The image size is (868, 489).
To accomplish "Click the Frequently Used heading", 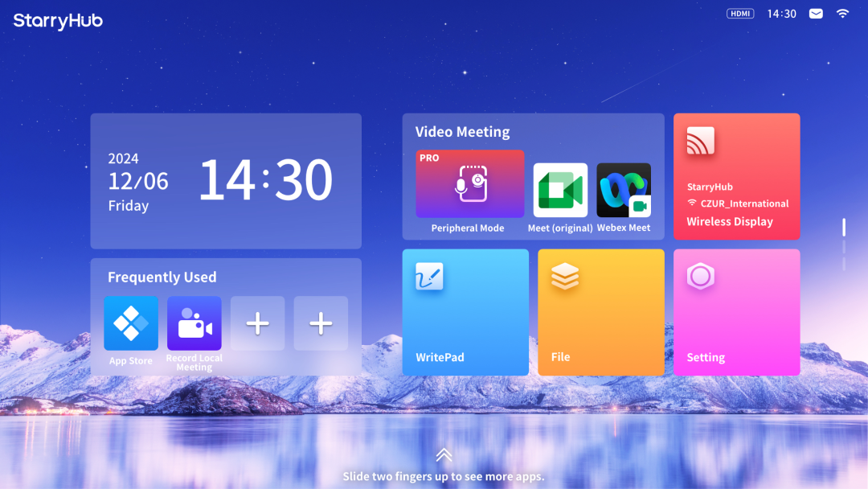I will pyautogui.click(x=162, y=277).
